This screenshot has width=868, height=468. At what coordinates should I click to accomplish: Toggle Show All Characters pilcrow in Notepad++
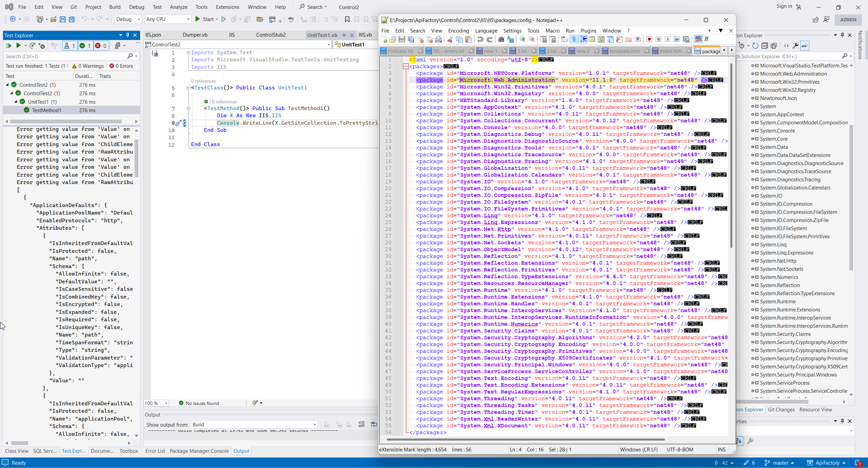(x=574, y=39)
